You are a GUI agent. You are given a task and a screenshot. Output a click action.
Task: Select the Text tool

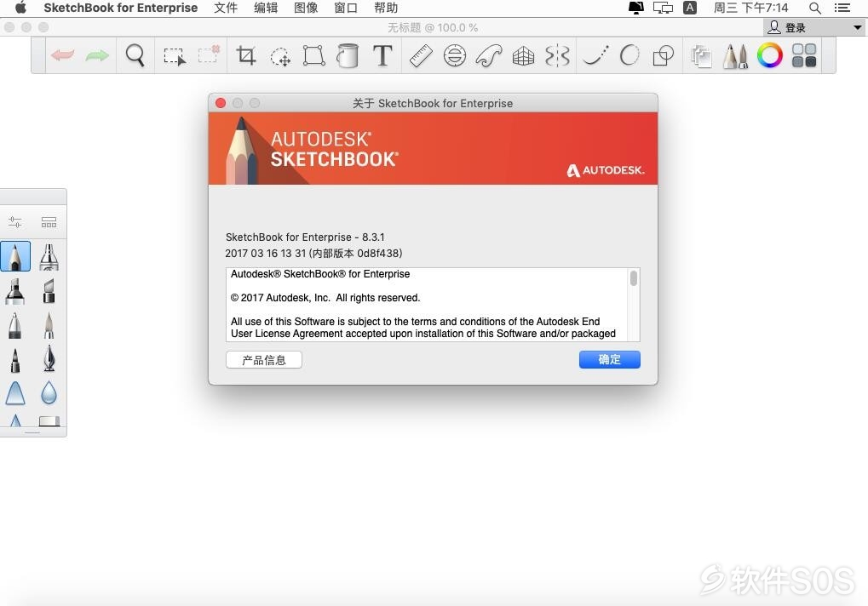[382, 55]
